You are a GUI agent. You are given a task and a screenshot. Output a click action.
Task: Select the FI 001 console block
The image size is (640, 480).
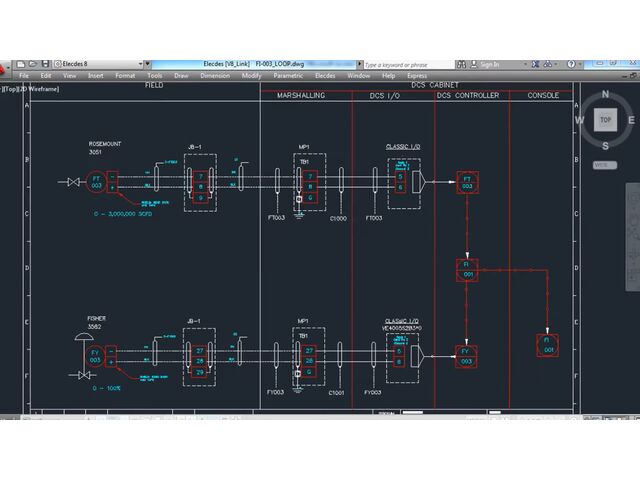547,346
